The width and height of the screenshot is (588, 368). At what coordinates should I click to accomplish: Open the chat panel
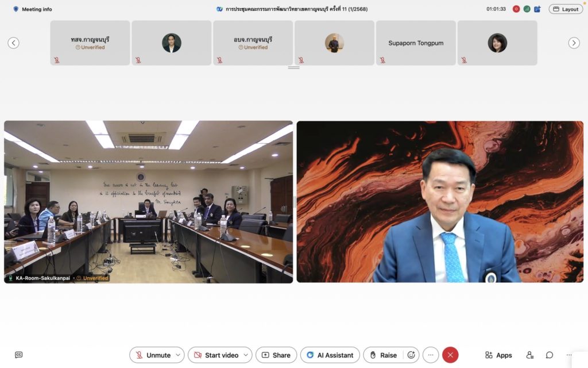pos(550,355)
